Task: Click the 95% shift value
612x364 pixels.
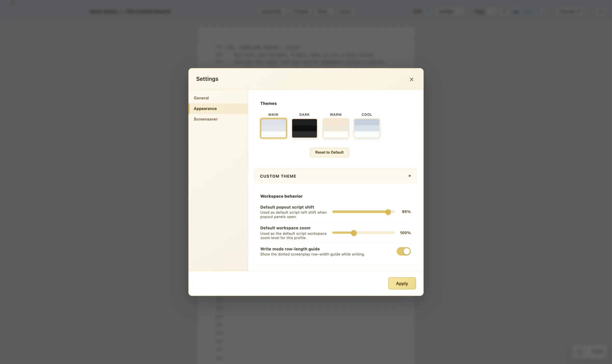Action: (x=406, y=212)
